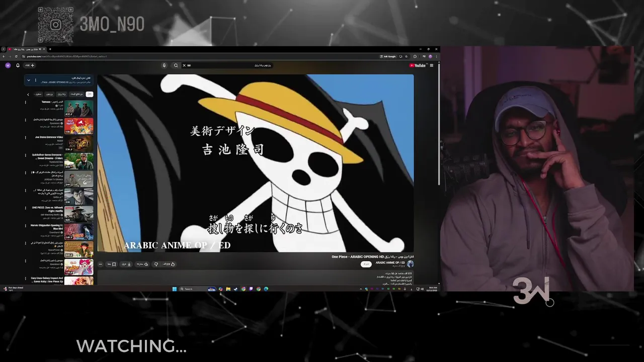Screen dimensions: 644x362
Task: Open the ARABIC ANIME OP / ED channel avatar
Action: tap(411, 264)
